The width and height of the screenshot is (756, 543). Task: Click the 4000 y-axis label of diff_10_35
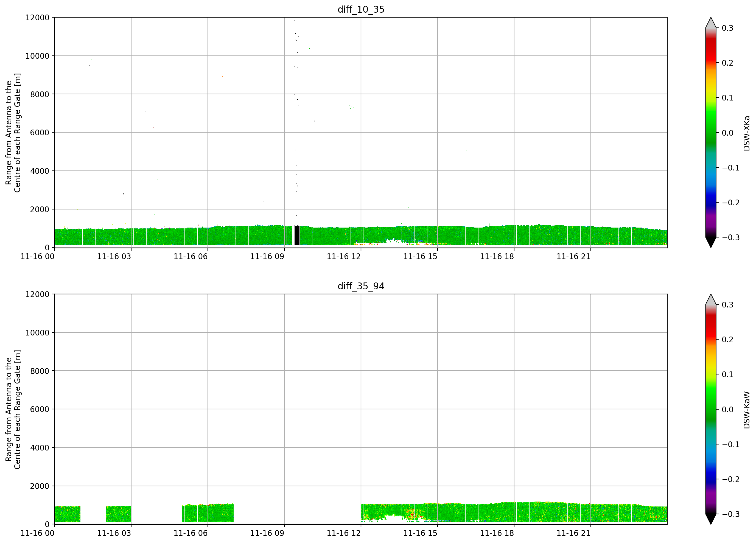point(40,171)
